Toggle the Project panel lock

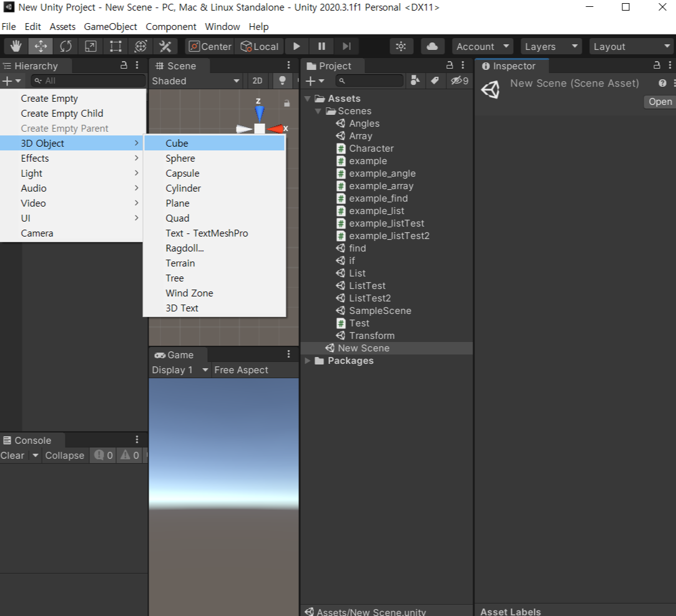449,65
